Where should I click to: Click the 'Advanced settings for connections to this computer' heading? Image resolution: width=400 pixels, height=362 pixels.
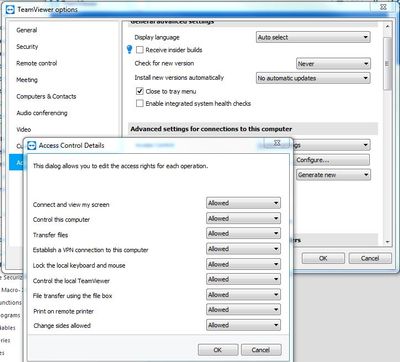(211, 129)
